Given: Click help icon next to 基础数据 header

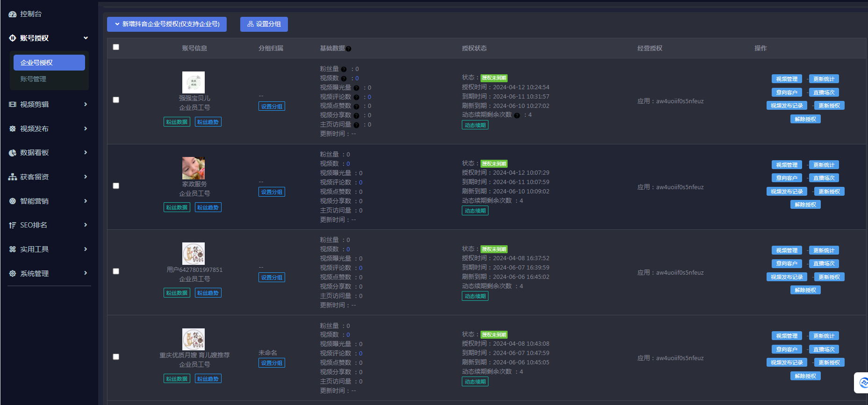Looking at the screenshot, I should coord(349,49).
